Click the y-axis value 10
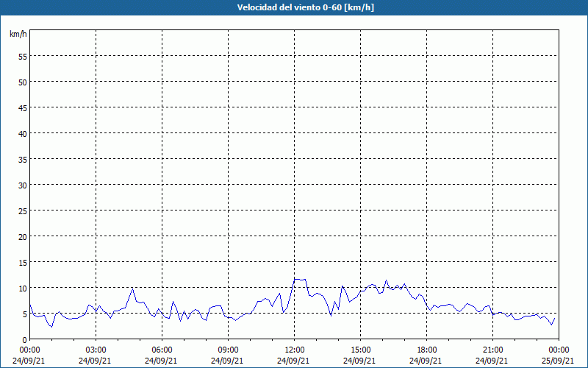Screen dimensions: 588x368 pyautogui.click(x=23, y=289)
